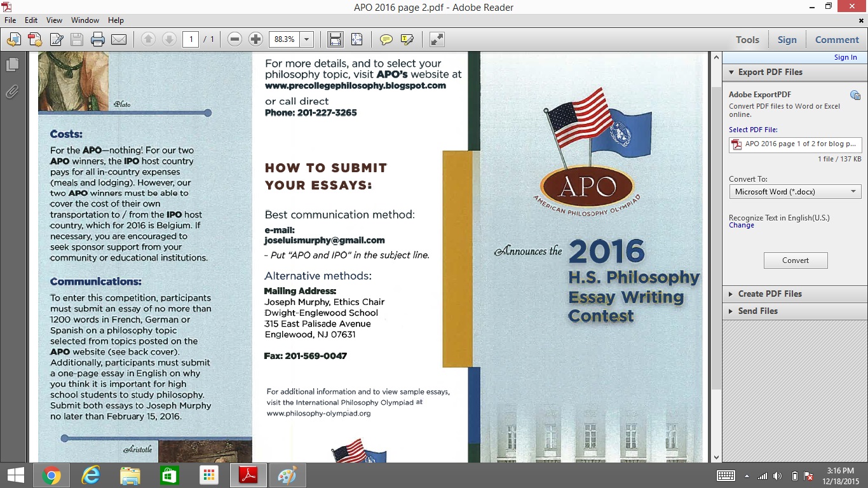Click the APO oval logo in the document
Viewport: 868px width, 488px height.
pyautogui.click(x=586, y=187)
